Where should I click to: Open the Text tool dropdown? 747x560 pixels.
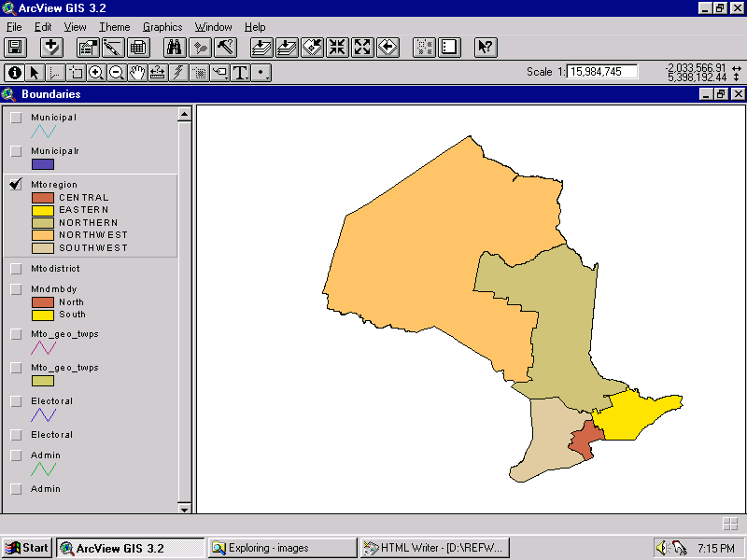click(240, 73)
